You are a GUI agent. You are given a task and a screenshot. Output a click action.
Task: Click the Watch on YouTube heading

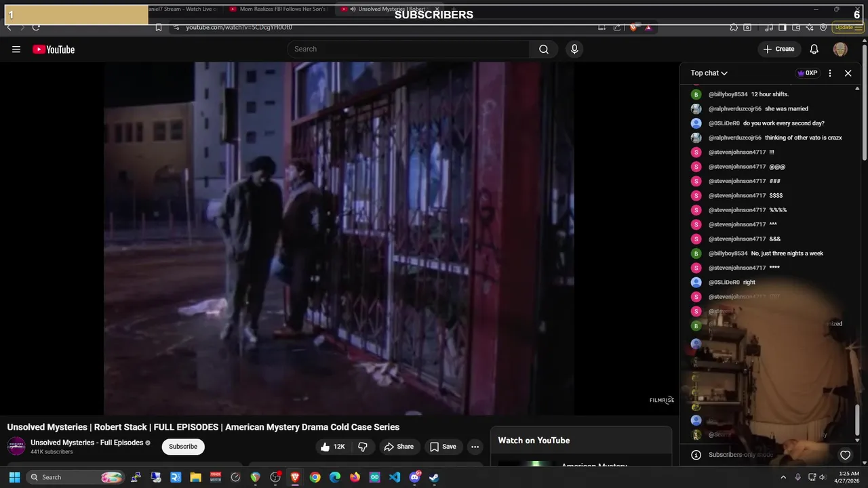(534, 441)
